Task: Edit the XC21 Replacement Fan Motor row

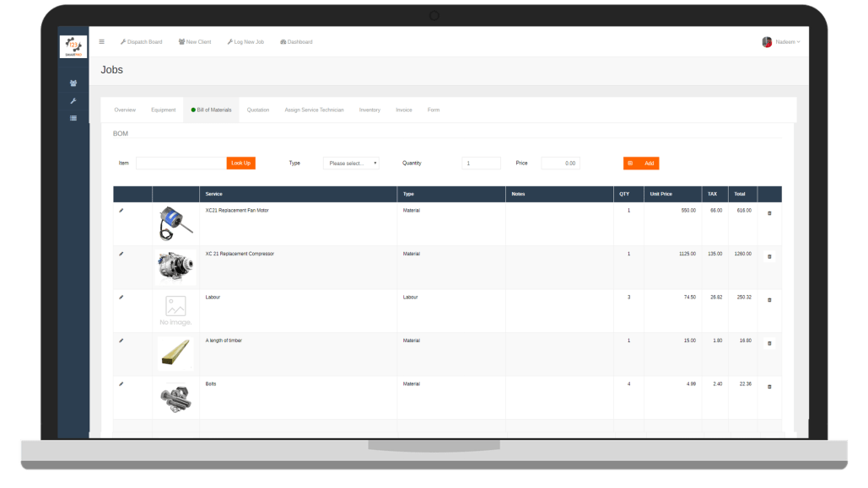Action: [x=121, y=210]
